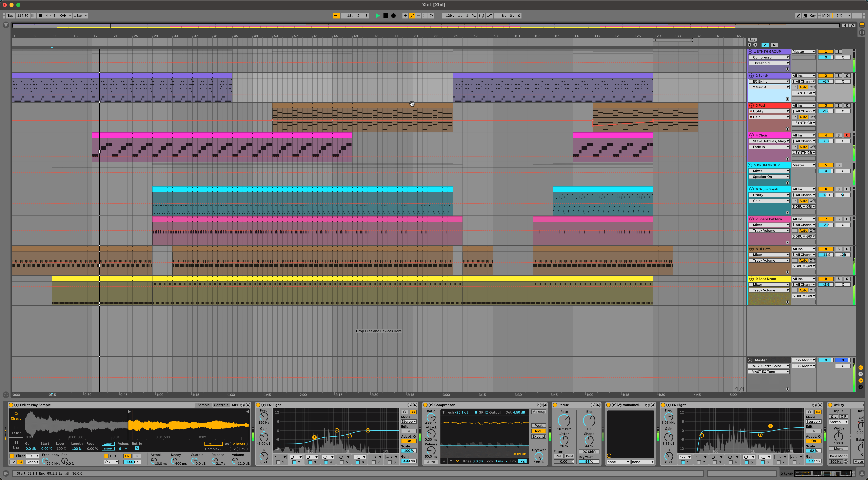Open Simpler MPE tab

[x=235, y=405]
